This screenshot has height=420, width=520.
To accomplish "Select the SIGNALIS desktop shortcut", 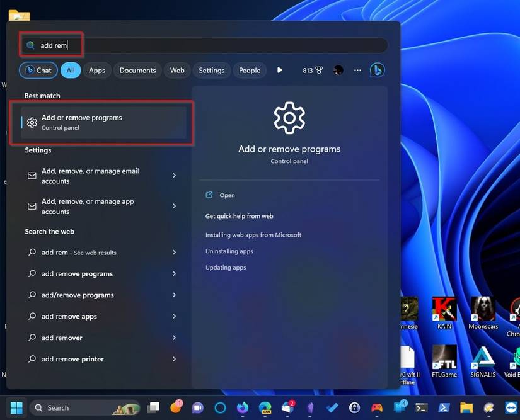I will point(483,361).
